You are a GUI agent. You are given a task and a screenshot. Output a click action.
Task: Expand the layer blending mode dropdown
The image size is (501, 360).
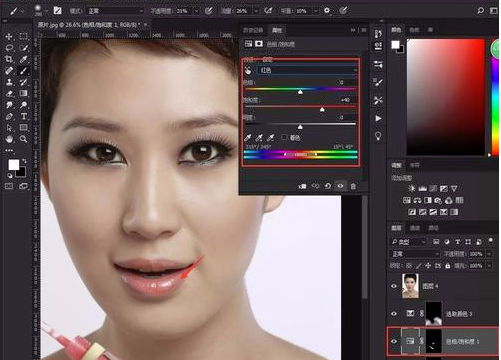point(415,254)
